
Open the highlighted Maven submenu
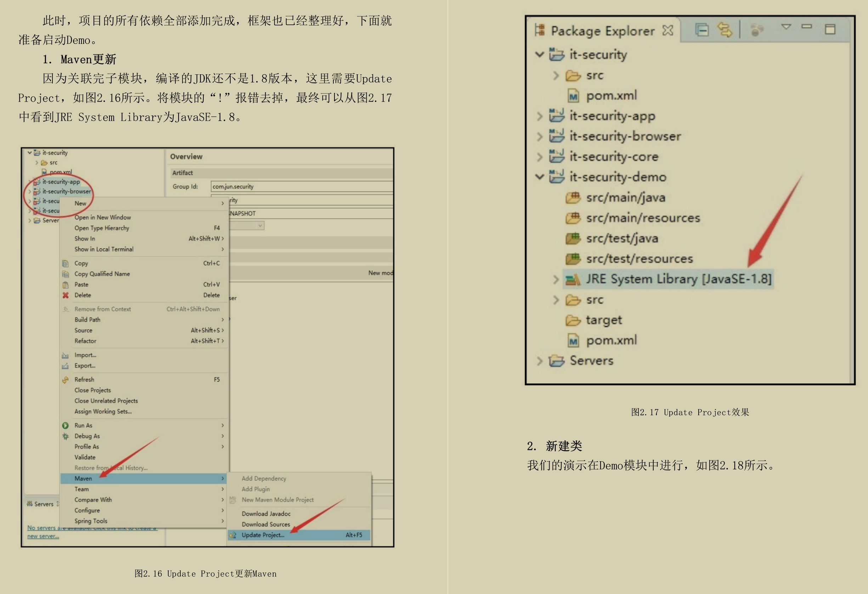coord(144,478)
